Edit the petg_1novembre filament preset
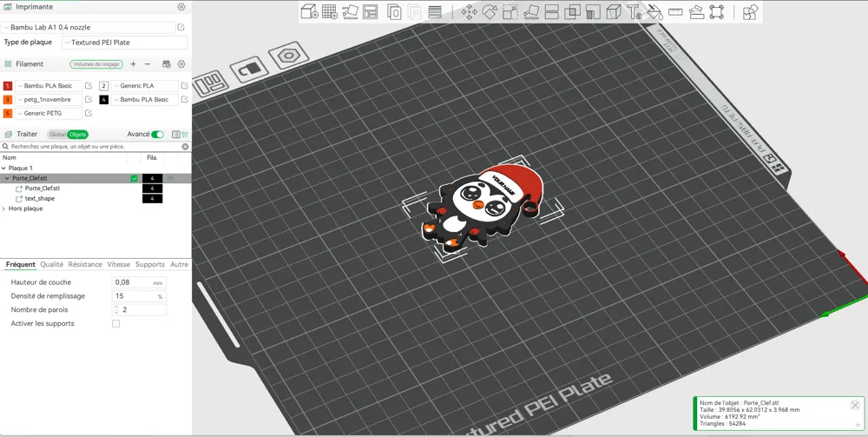 [88, 100]
